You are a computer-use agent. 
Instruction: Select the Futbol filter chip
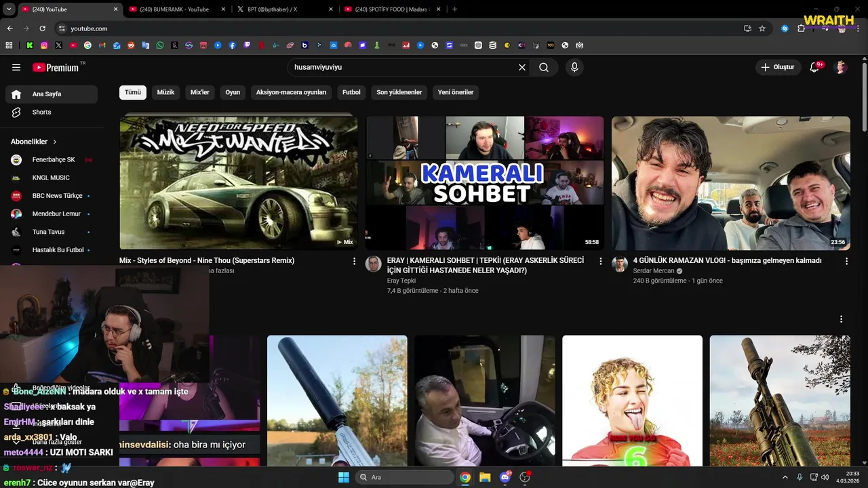point(351,92)
